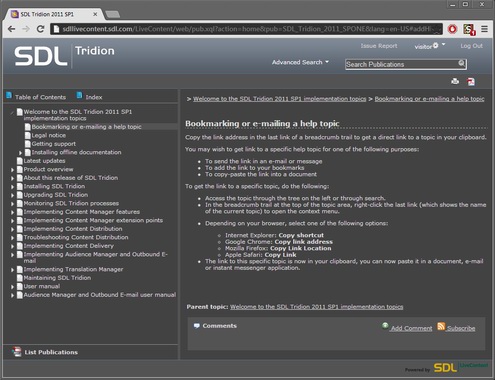Viewport: 495px width, 380px height.
Task: Click into the Search Publications field
Action: (402, 64)
